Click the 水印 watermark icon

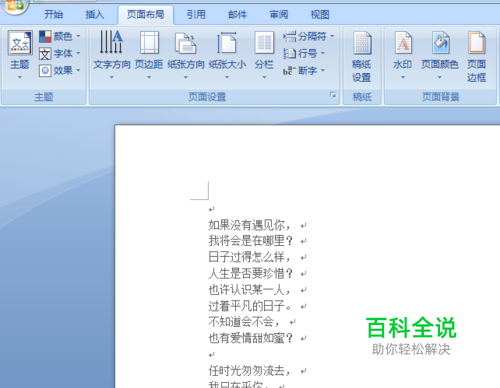tap(403, 42)
